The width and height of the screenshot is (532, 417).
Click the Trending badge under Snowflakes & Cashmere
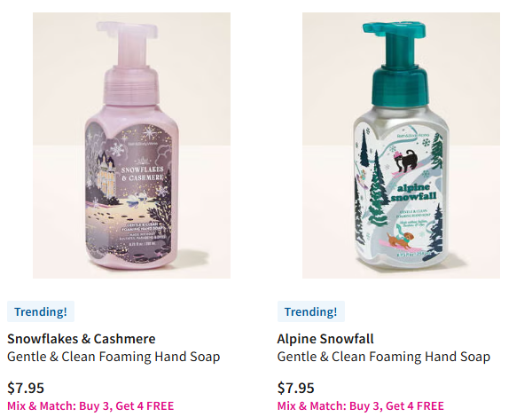click(41, 311)
